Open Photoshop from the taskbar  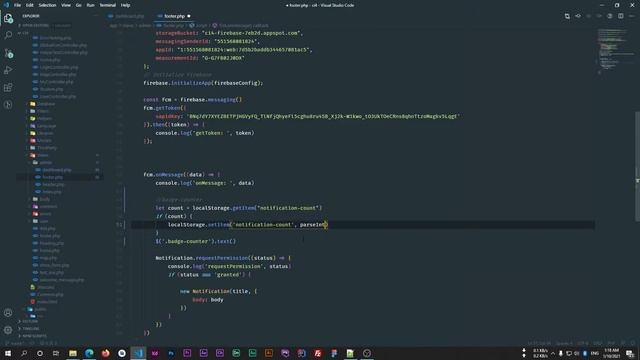171,353
